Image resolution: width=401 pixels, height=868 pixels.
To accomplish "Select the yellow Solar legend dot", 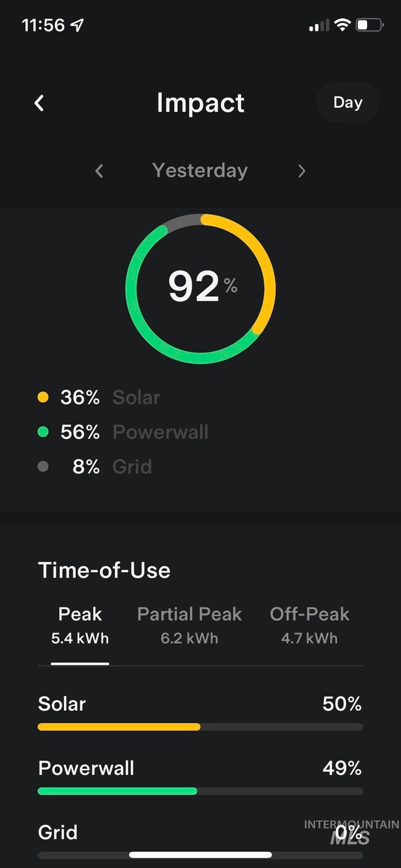I will [43, 398].
